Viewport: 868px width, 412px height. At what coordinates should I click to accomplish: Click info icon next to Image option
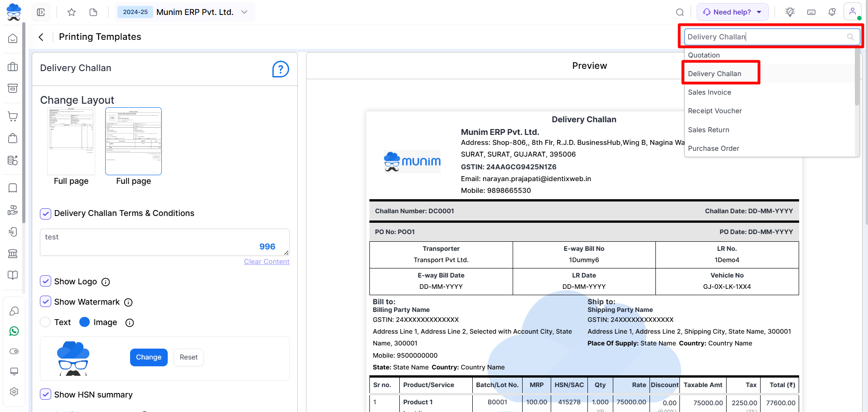click(130, 323)
